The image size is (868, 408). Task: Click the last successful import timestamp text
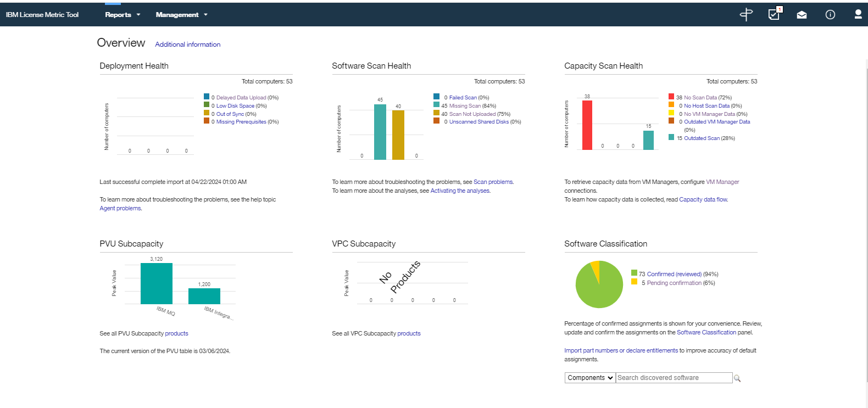click(x=173, y=182)
